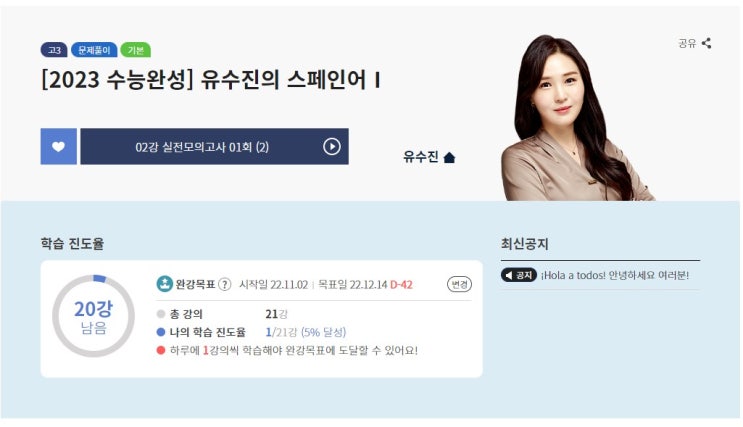Click the question mark help icon by 완강목표
The width and height of the screenshot is (743, 427).
[x=225, y=284]
